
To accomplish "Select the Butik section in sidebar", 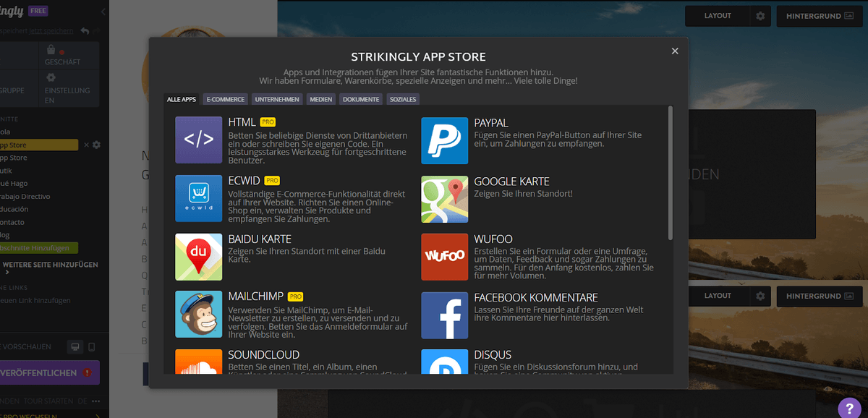I will coord(6,170).
